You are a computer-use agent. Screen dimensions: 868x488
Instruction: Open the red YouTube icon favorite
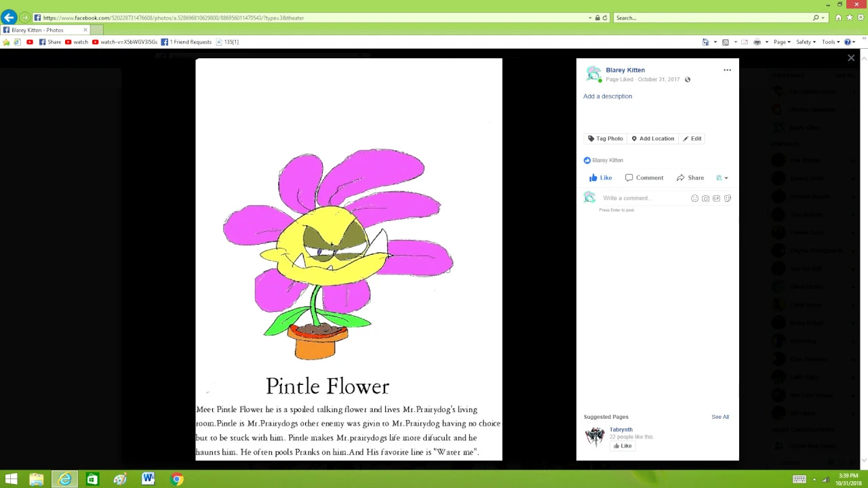coord(30,42)
